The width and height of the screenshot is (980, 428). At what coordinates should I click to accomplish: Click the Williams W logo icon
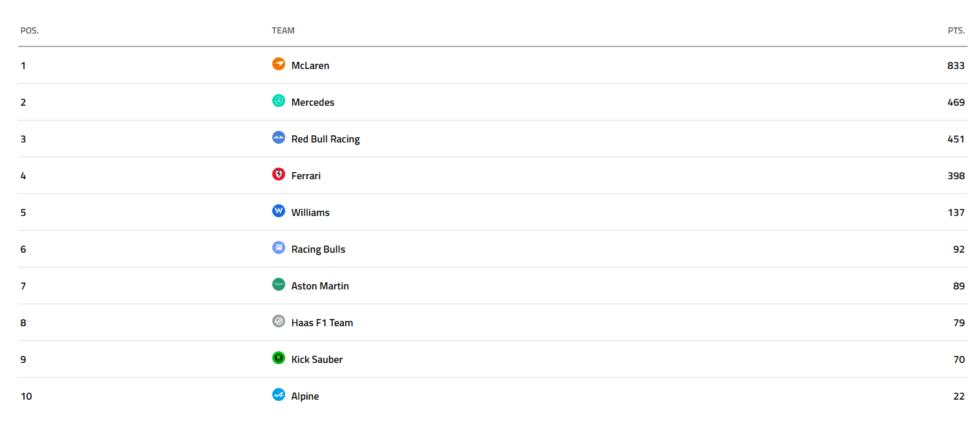[x=279, y=211]
